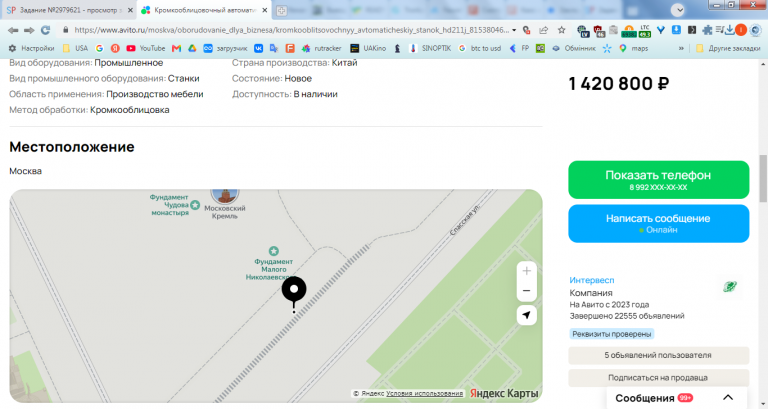Viewport: 768px width, 409px height.
Task: Click Фундамент Чудова монастыря map marker
Action: pyautogui.click(x=174, y=205)
